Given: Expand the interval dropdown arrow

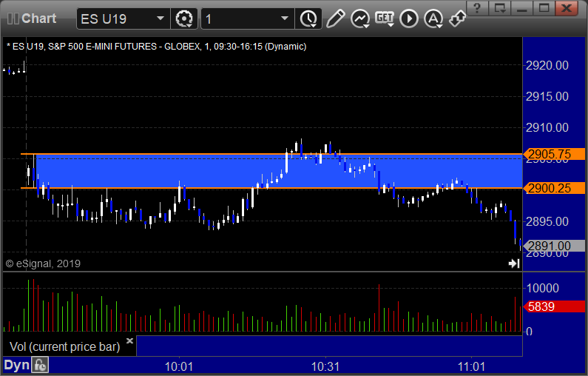Looking at the screenshot, I should 285,19.
